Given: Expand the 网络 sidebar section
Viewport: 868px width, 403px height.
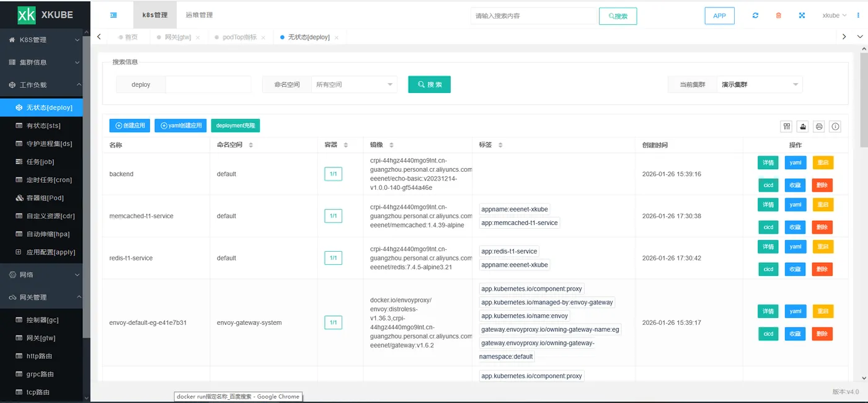Looking at the screenshot, I should pos(42,275).
